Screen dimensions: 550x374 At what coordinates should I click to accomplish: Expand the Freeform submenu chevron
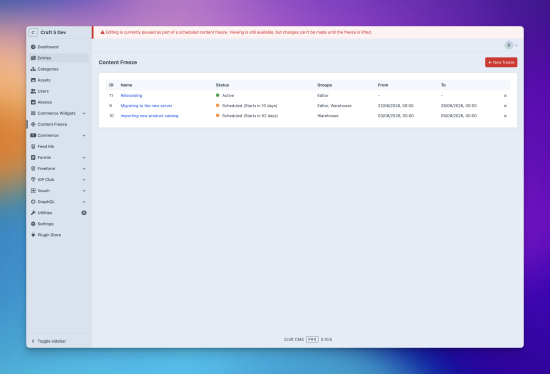[84, 169]
